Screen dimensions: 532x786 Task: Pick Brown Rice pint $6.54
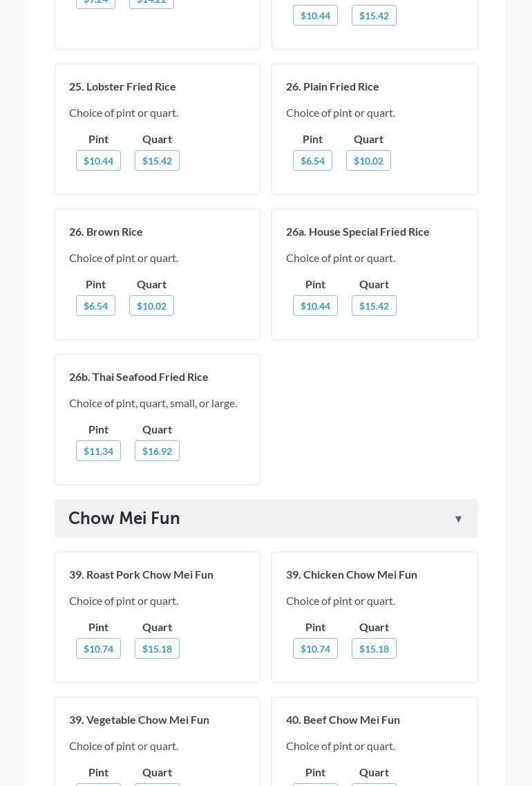pyautogui.click(x=95, y=306)
